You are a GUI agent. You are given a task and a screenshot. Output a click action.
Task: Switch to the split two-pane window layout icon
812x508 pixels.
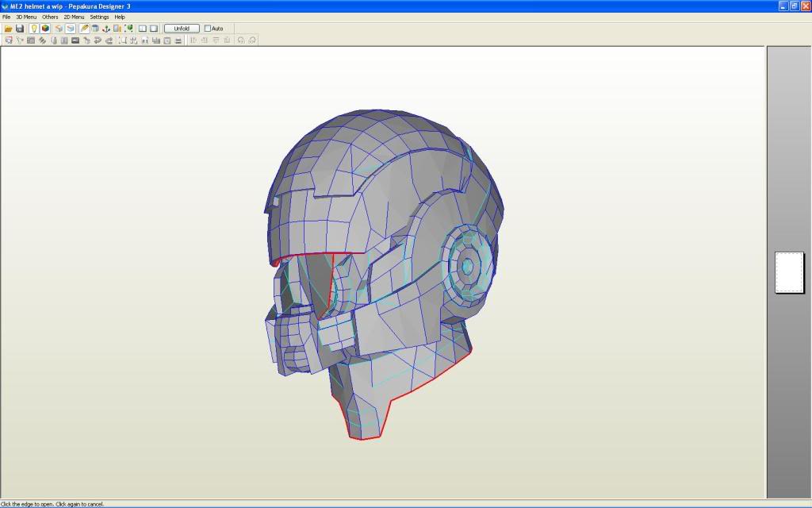click(x=143, y=29)
